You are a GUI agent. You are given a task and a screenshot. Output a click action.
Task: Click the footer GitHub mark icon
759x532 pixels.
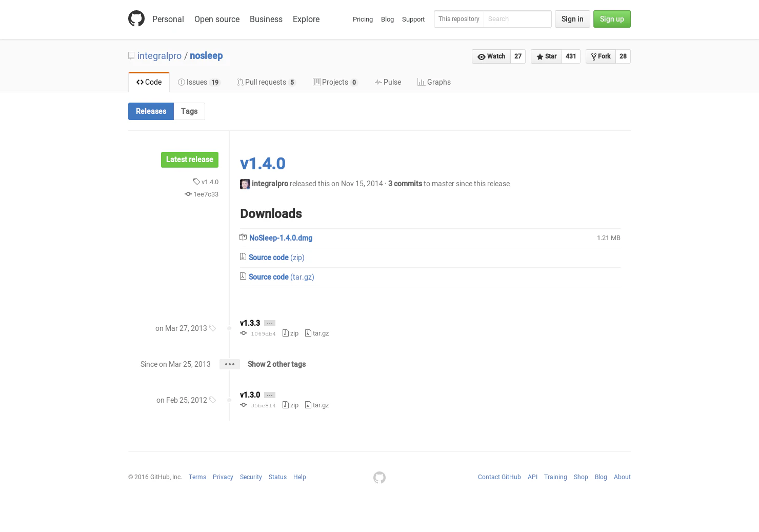[x=379, y=478]
